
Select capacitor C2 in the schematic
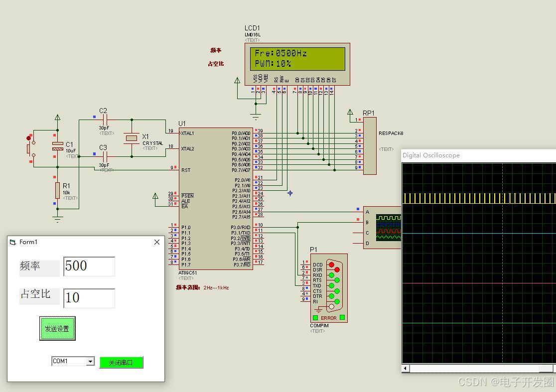pos(105,120)
